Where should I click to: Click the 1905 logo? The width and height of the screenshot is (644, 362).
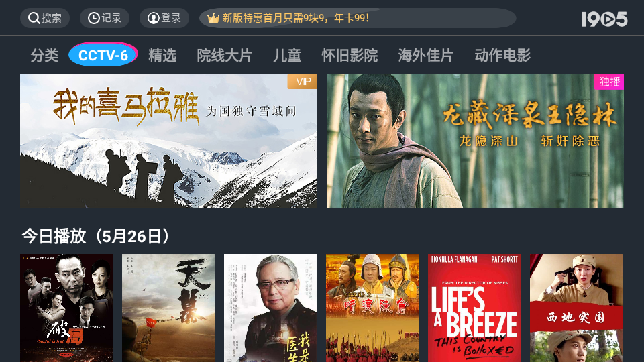[x=604, y=19]
